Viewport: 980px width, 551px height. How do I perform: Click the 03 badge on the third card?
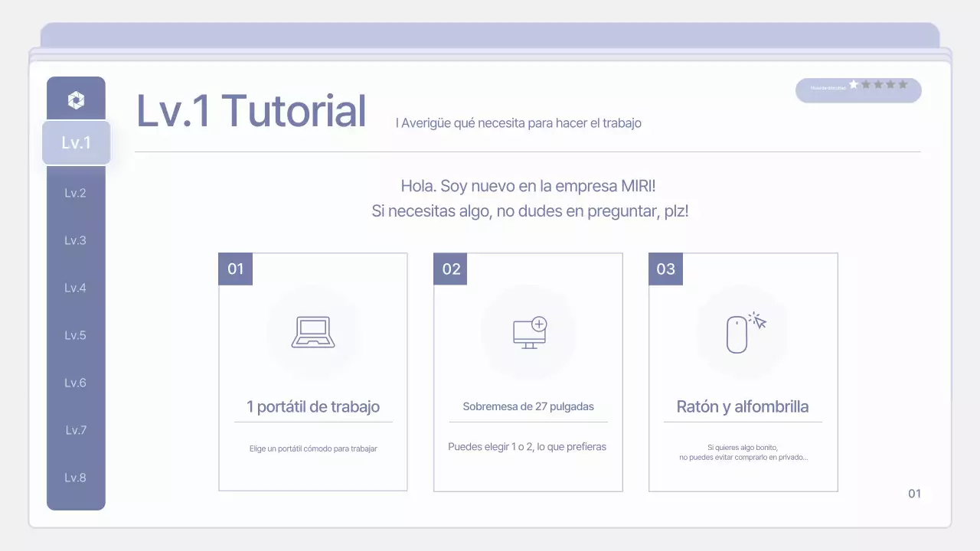pos(665,269)
